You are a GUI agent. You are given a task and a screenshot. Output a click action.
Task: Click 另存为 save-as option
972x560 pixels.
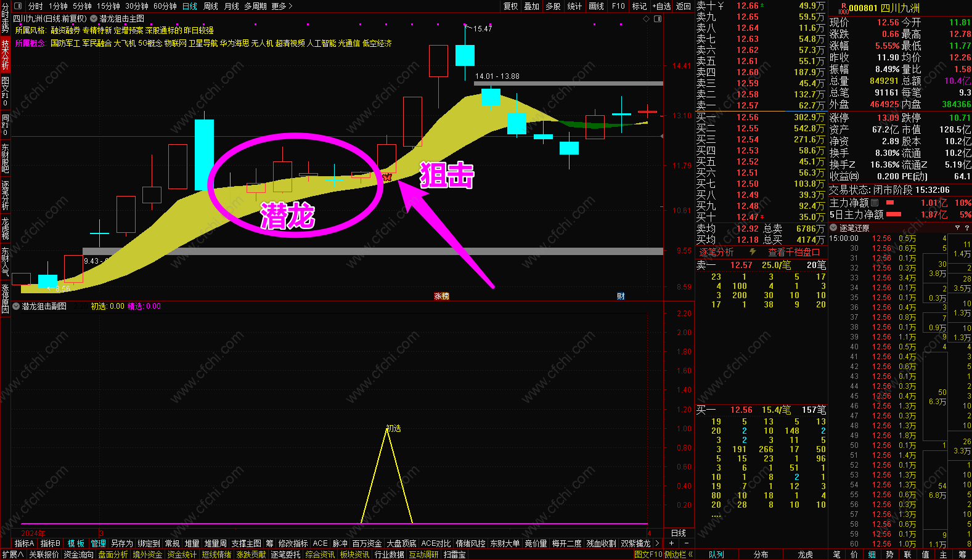click(122, 543)
